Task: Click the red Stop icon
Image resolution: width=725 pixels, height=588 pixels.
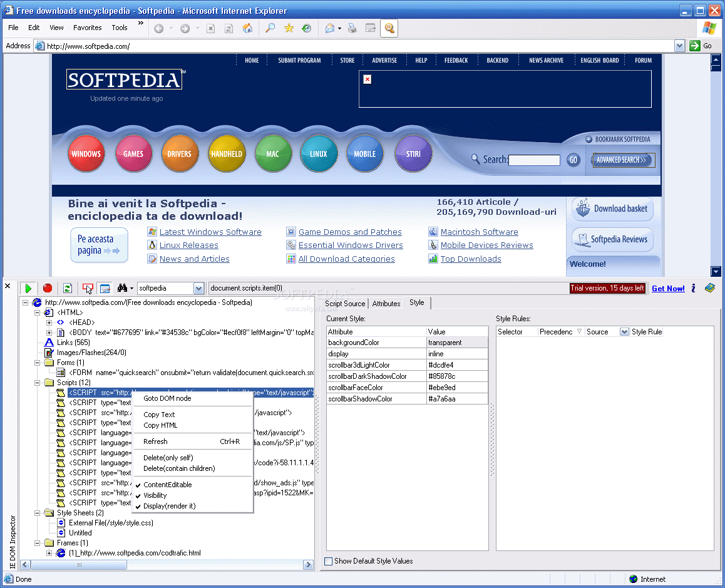Action: (x=48, y=288)
